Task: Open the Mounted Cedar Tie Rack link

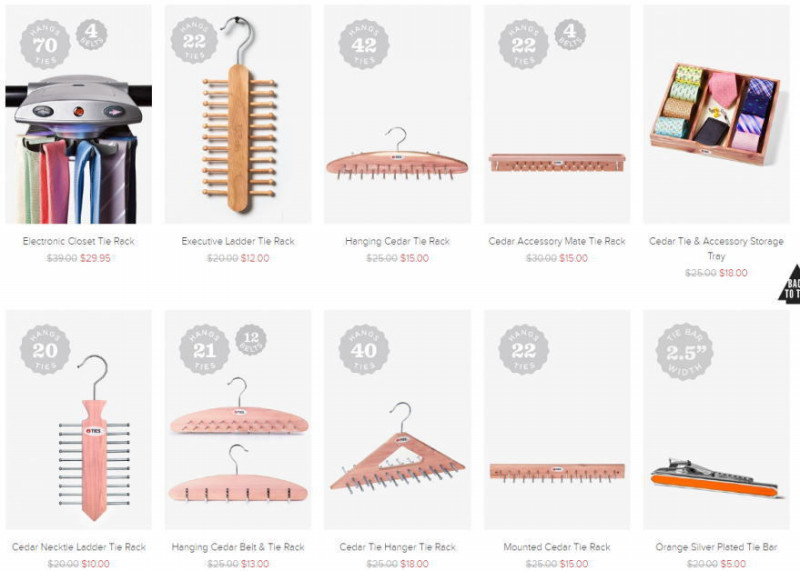Action: tap(557, 547)
